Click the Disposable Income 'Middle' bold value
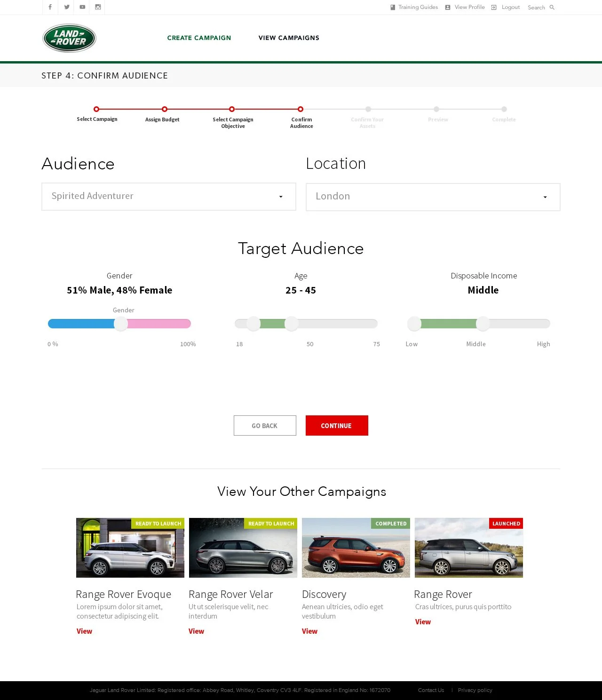This screenshot has width=602, height=700. [483, 290]
